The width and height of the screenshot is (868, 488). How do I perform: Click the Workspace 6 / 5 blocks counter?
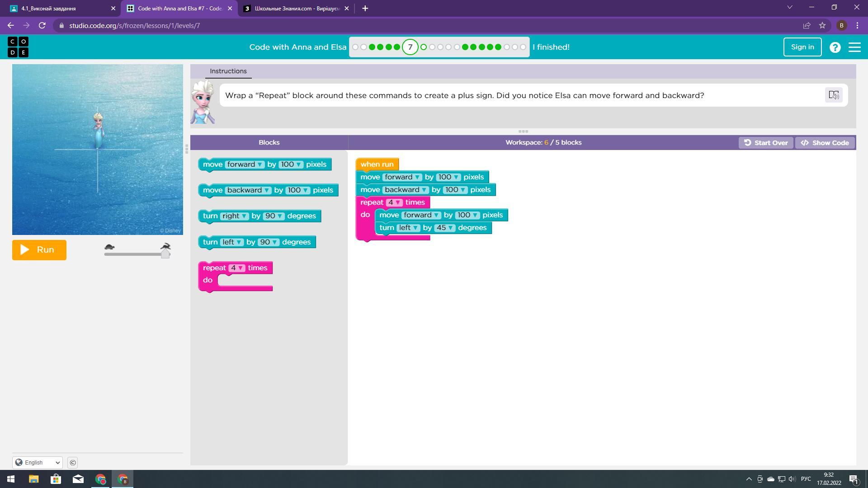[x=543, y=142]
